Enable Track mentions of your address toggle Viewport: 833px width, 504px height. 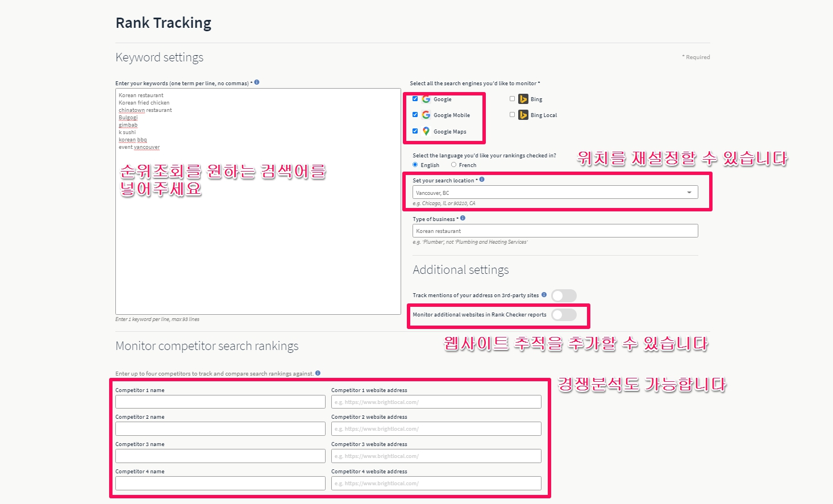(564, 295)
